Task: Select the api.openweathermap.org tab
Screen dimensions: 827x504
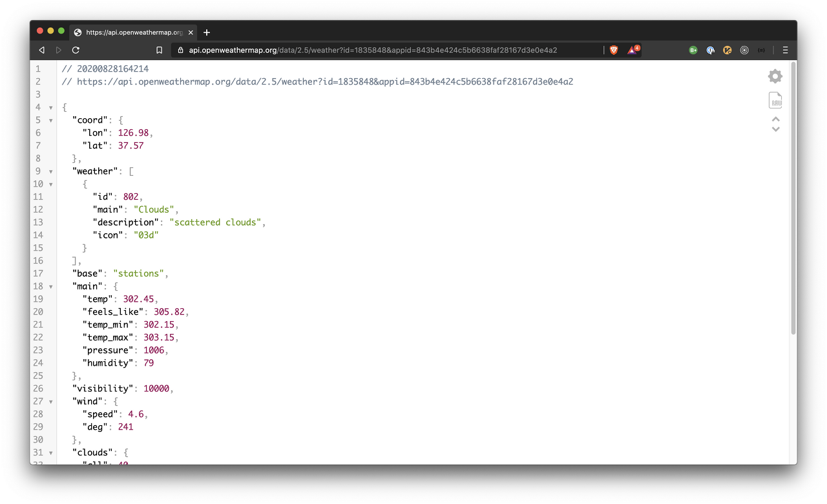Action: point(133,32)
